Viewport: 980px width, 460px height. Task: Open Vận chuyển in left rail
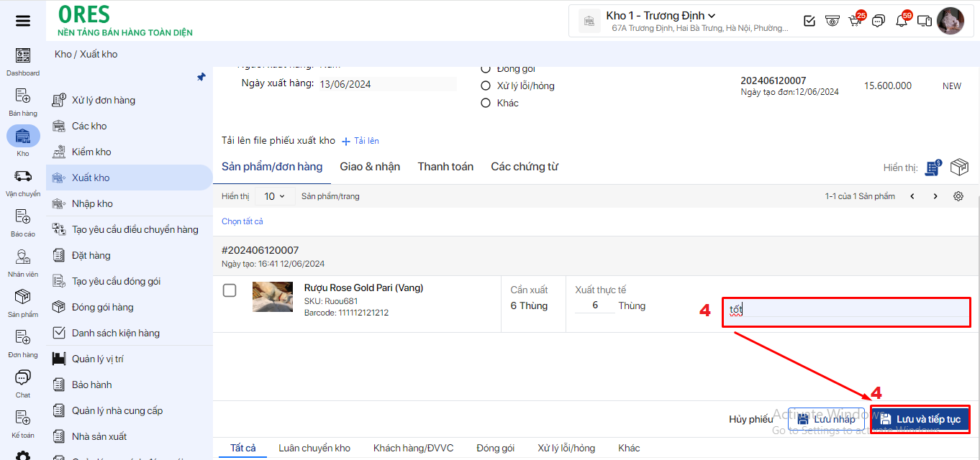tap(23, 182)
